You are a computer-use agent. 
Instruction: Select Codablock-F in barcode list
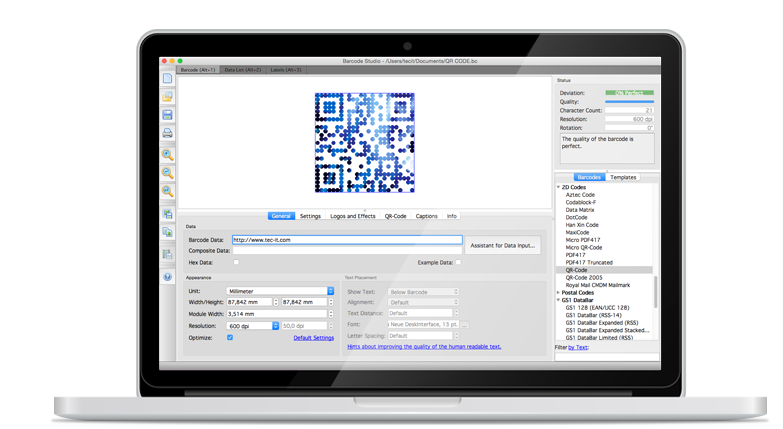(580, 202)
